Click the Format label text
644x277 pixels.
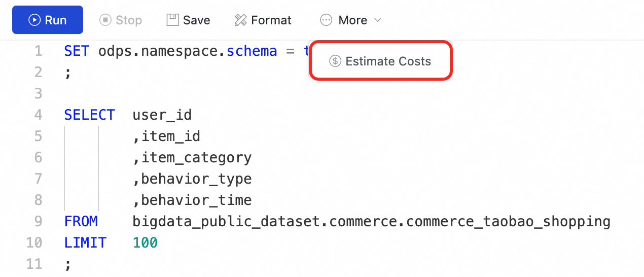point(271,20)
